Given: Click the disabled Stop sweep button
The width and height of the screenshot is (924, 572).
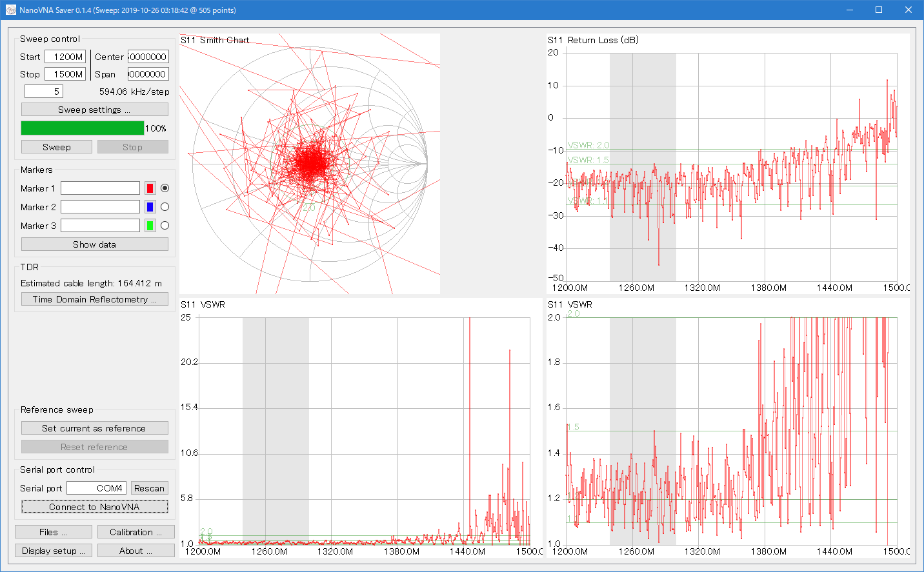Looking at the screenshot, I should click(133, 147).
